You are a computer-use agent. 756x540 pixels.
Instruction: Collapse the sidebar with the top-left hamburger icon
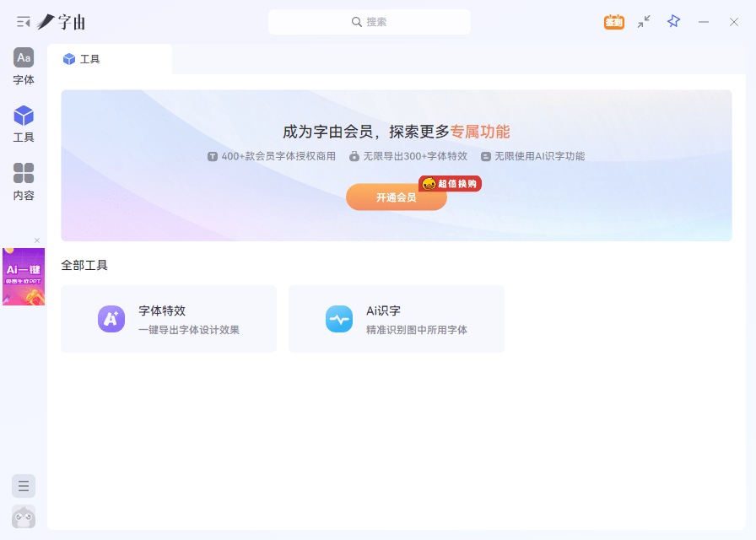pos(21,21)
